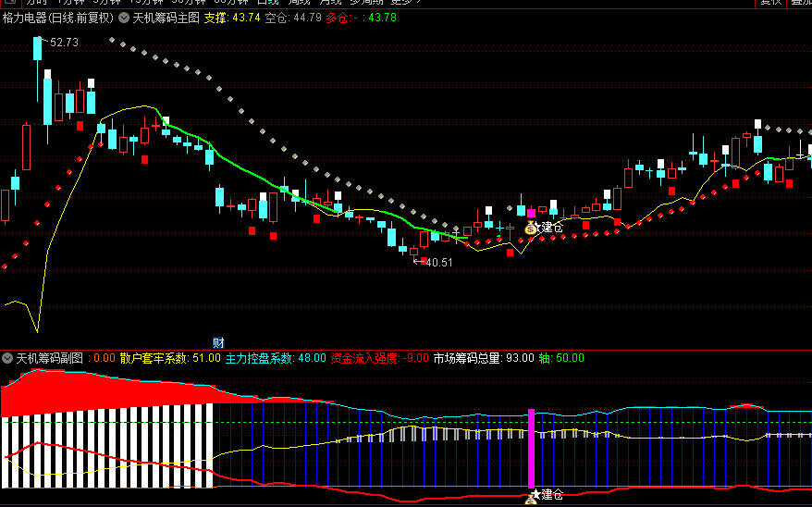This screenshot has height=507, width=812.
Task: Open the dropdown beside 天机筹码副图 indicator name
Action: pos(7,358)
